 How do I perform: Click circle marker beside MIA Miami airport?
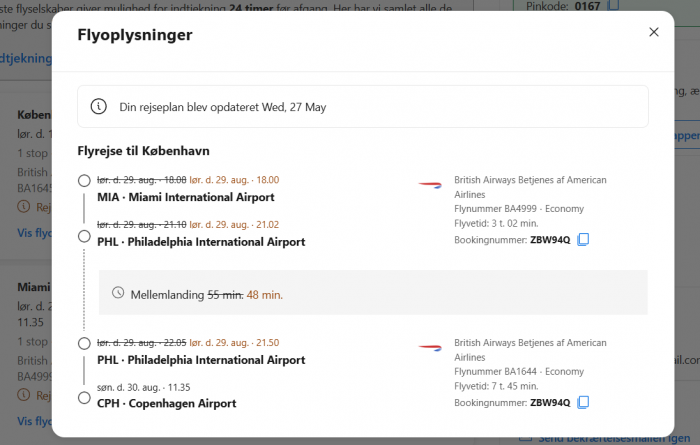tap(84, 181)
